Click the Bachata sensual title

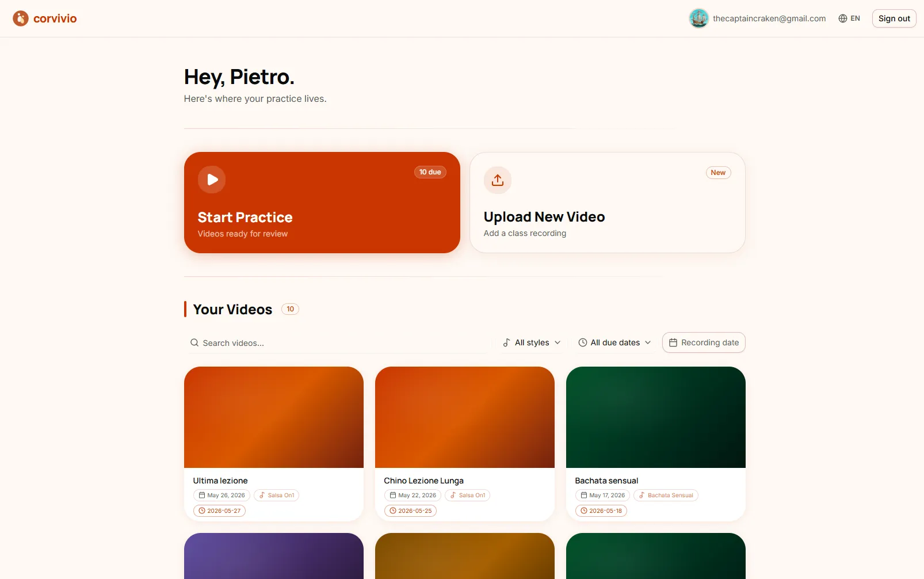pos(607,481)
